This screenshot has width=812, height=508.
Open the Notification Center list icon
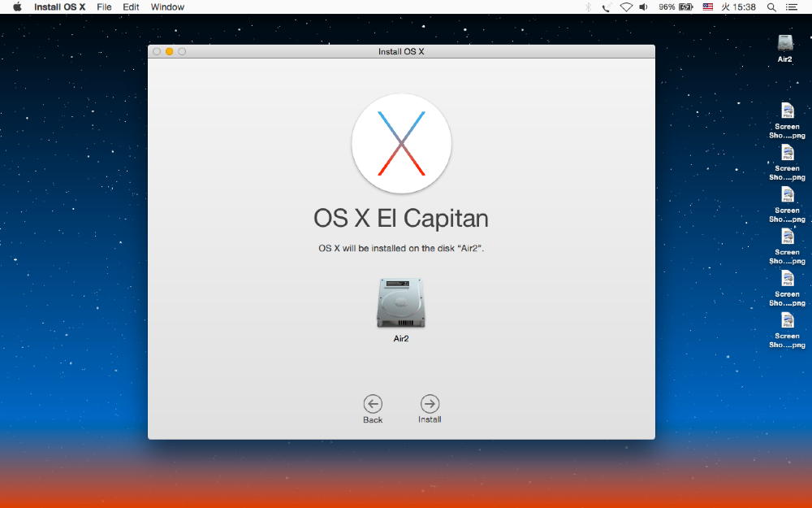pos(791,7)
